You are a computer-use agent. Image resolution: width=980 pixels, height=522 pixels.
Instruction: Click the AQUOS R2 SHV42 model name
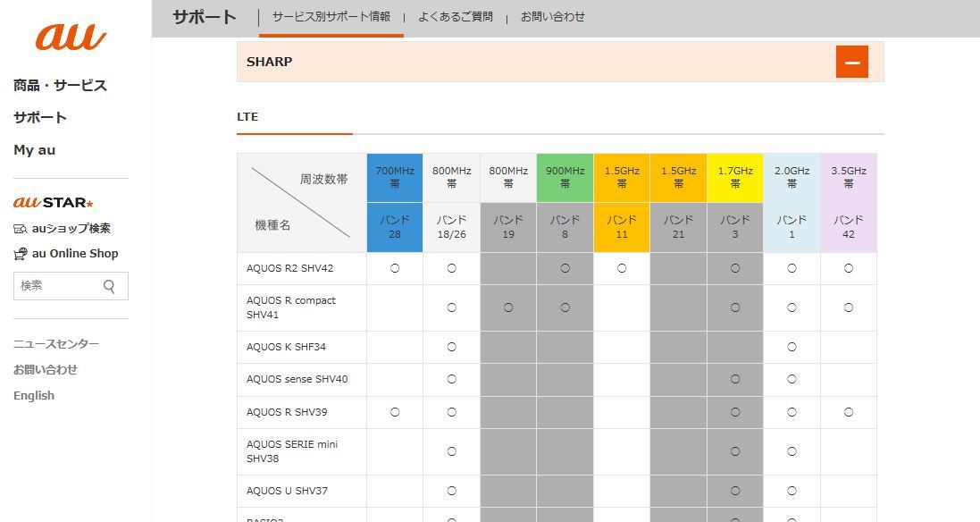292,267
